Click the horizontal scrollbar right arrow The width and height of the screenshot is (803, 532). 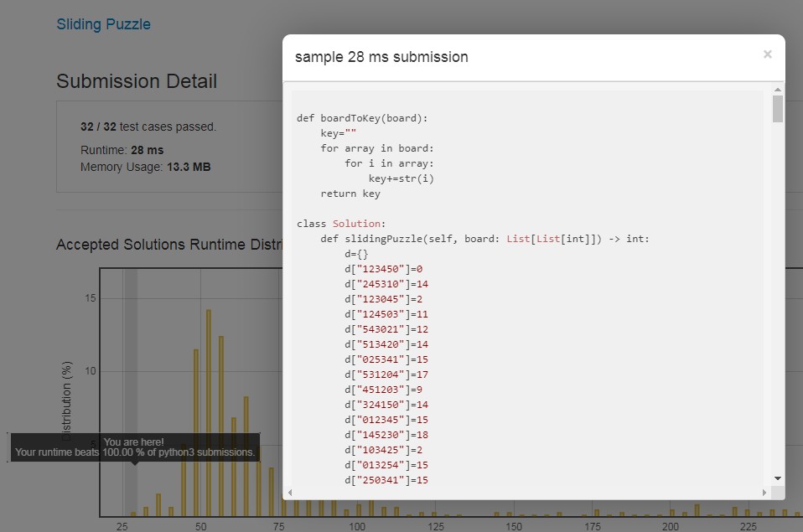click(x=764, y=493)
